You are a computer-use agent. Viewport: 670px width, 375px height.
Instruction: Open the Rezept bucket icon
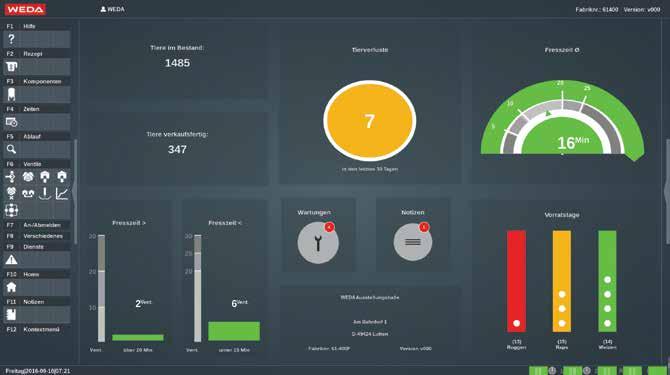pyautogui.click(x=11, y=67)
